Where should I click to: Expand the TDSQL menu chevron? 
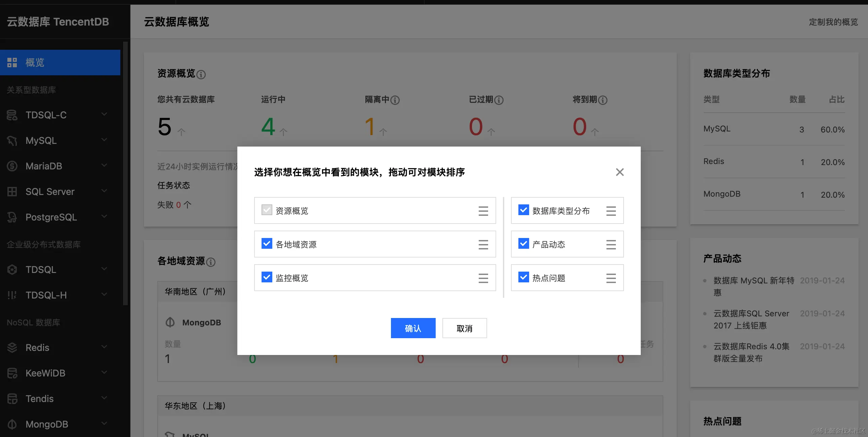point(105,269)
